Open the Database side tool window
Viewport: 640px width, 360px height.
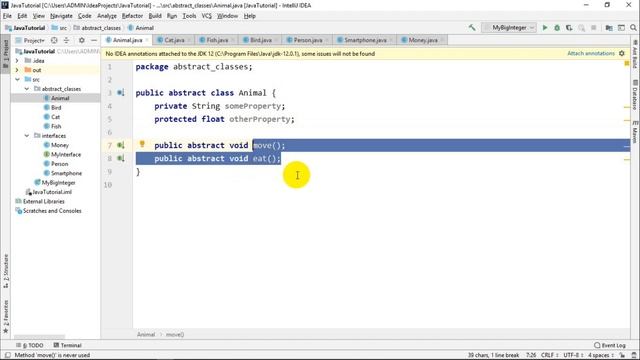click(x=635, y=95)
